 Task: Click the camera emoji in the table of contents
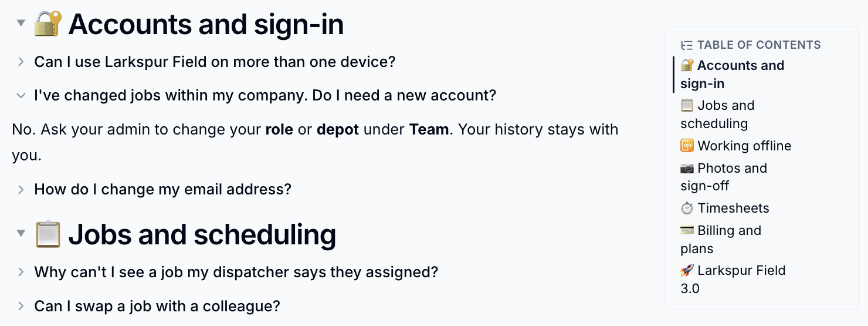coord(687,168)
